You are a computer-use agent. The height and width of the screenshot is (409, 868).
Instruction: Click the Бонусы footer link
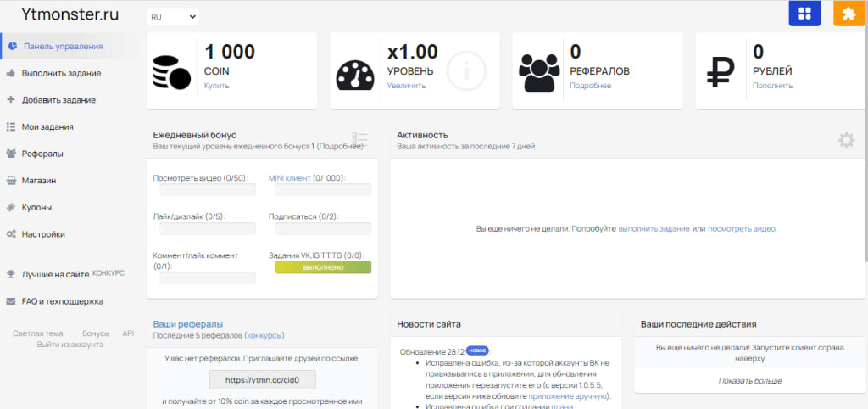[96, 333]
